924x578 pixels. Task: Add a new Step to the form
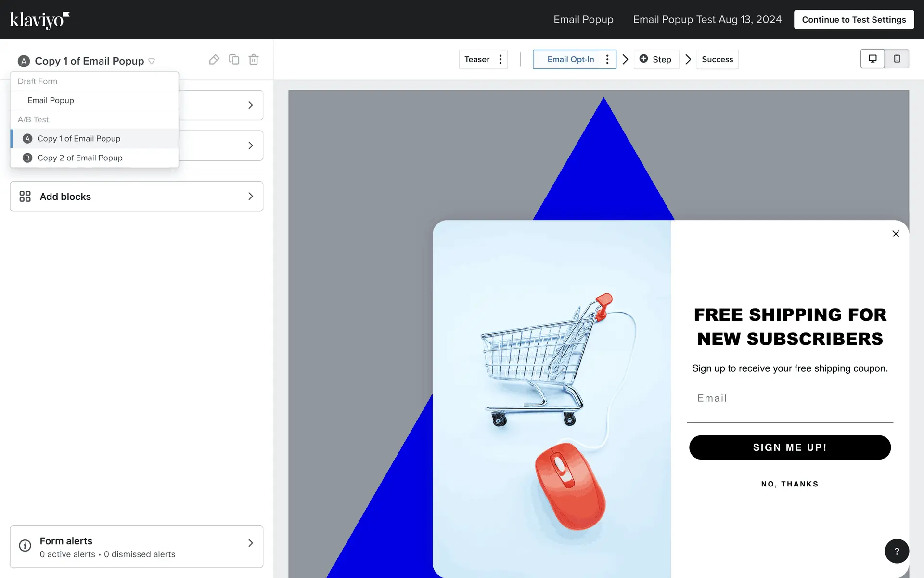(x=655, y=59)
